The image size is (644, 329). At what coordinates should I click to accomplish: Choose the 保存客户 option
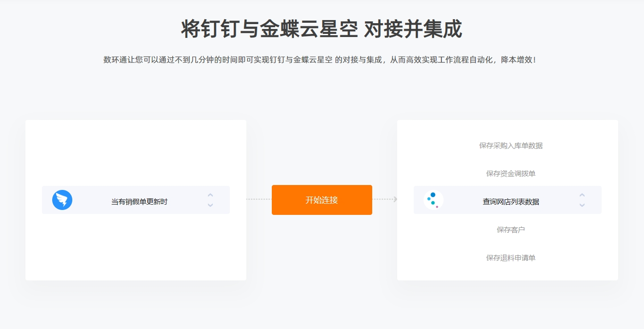point(511,230)
